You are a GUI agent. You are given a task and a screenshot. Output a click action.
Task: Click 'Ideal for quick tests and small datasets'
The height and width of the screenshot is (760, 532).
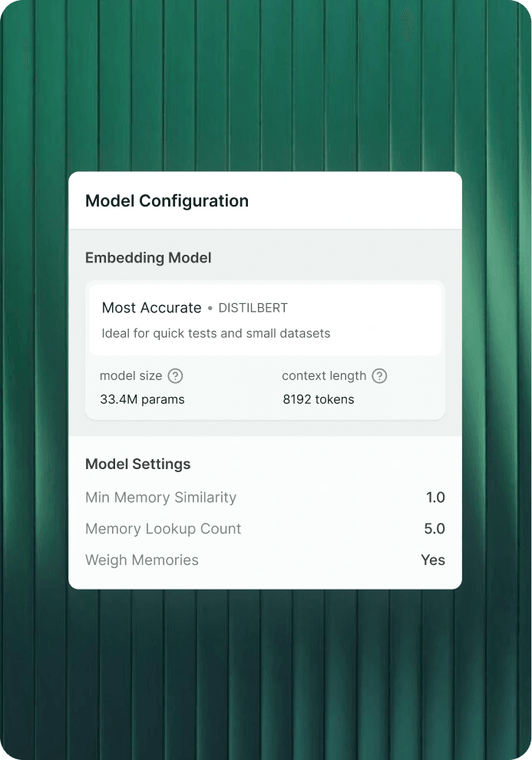coord(216,333)
